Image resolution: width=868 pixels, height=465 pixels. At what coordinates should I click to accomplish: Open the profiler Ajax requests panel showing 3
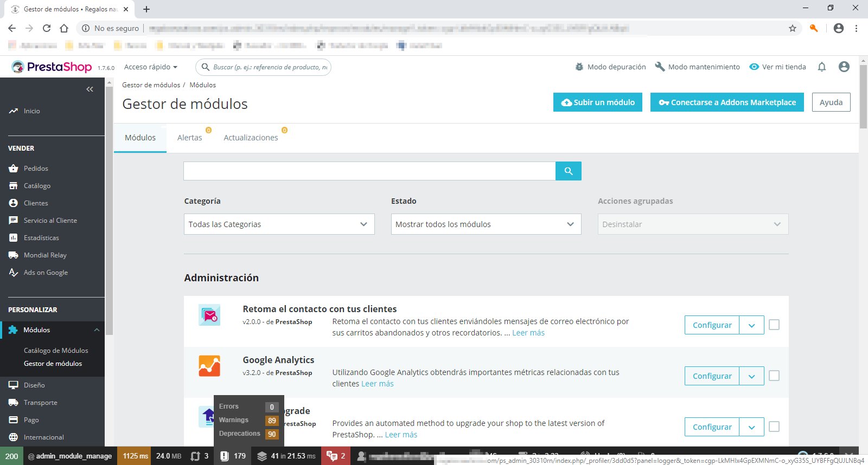[200, 456]
